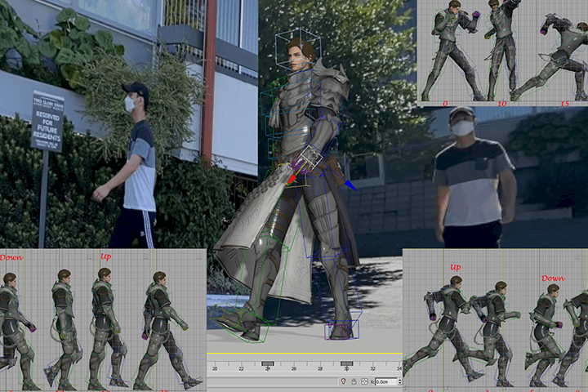This screenshot has height=392, width=588.
Task: Click frame 26 on the timeline
Action: tap(294, 369)
